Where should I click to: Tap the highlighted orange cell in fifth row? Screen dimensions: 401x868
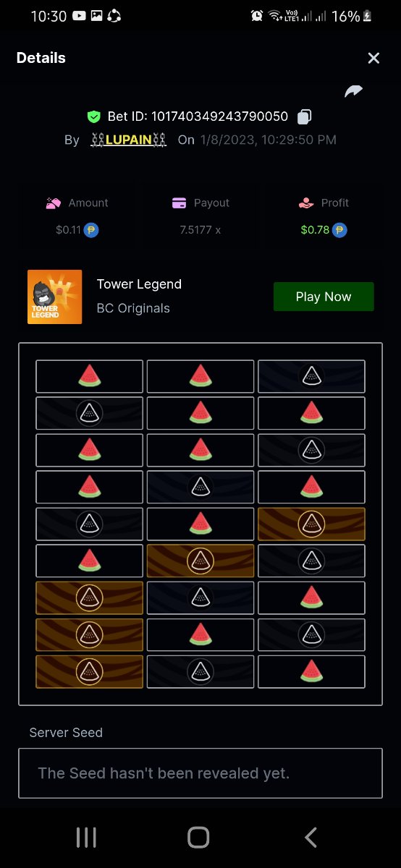[x=311, y=524]
